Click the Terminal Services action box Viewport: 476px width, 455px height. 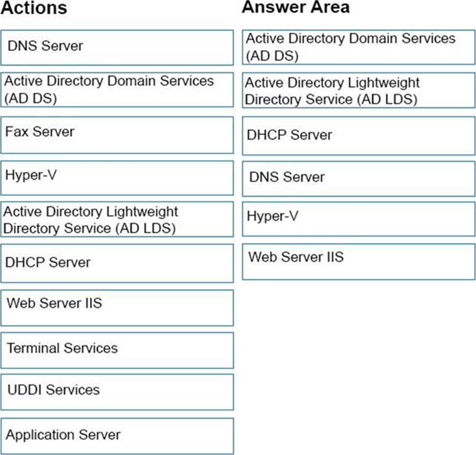click(117, 350)
